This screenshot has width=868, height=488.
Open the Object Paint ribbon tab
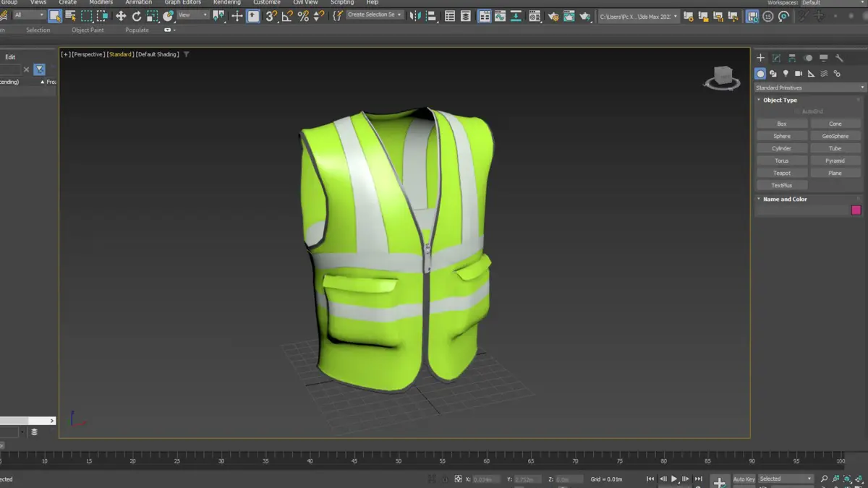(88, 30)
